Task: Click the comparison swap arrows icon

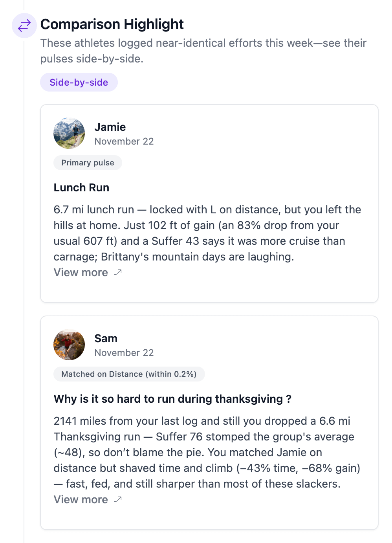Action: (24, 26)
